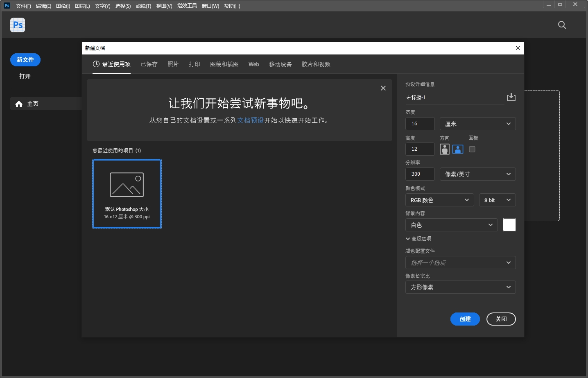Select landscape orientation icon

click(458, 149)
